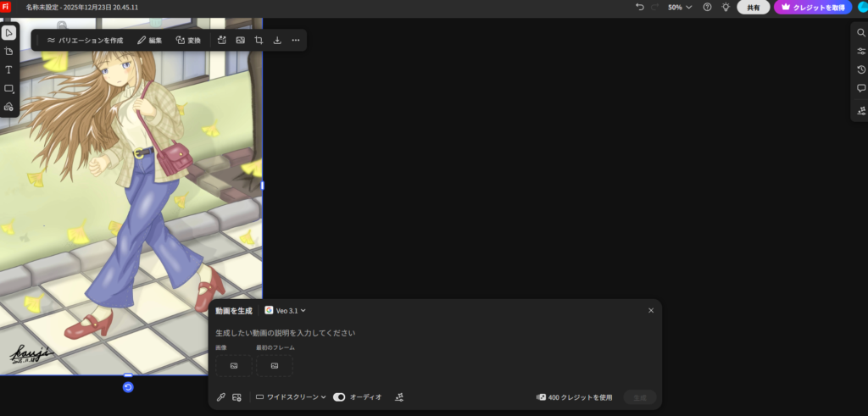Click the search icon in right sidebar
This screenshot has height=416, width=868.
point(861,32)
